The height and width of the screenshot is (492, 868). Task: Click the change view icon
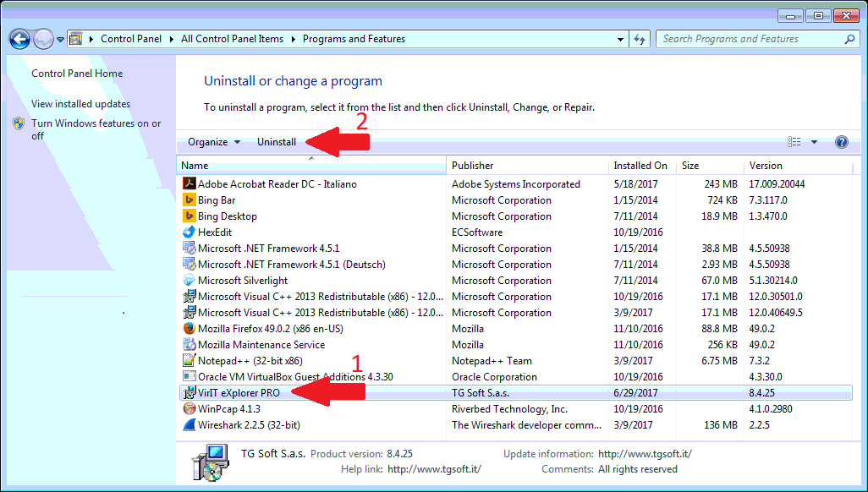point(794,142)
